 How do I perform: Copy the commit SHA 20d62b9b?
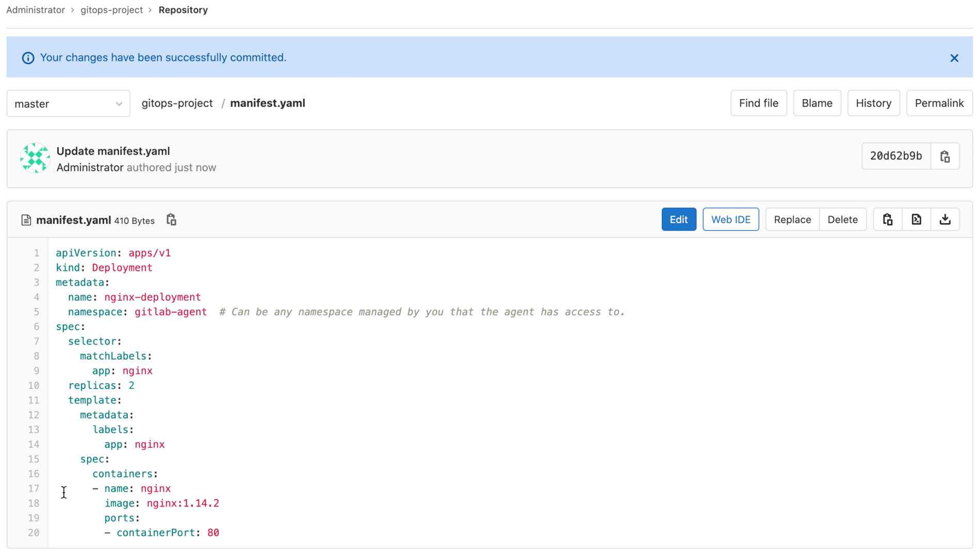point(945,156)
